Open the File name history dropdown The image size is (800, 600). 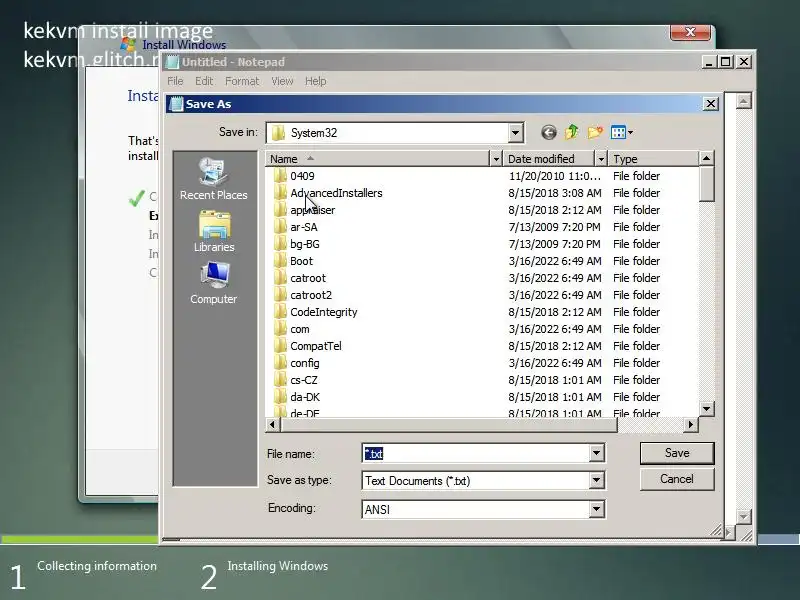click(x=596, y=453)
